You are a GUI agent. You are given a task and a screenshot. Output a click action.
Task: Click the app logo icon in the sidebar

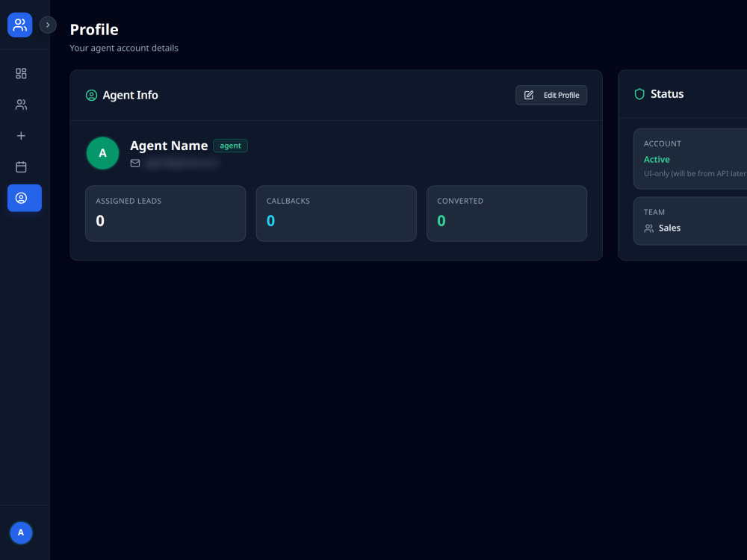point(20,25)
